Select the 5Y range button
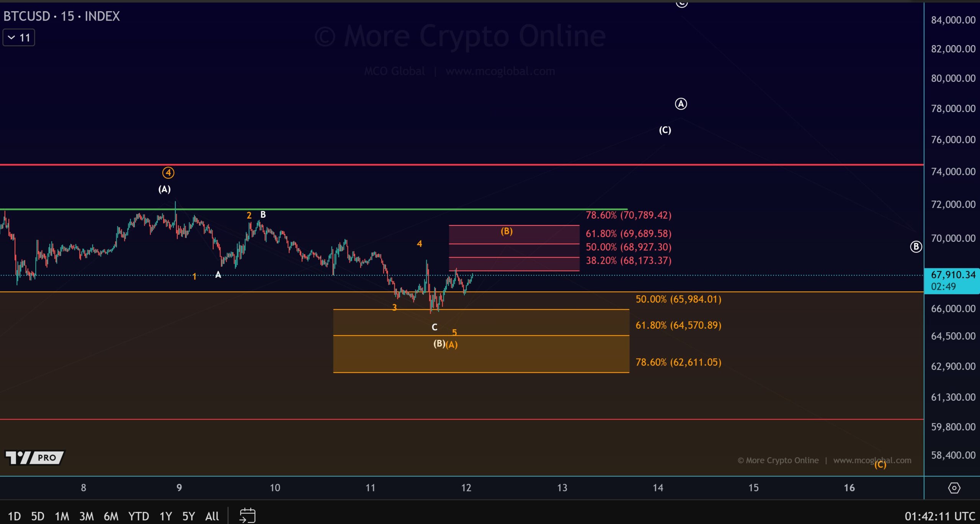Viewport: 980px width, 524px height. (x=188, y=516)
